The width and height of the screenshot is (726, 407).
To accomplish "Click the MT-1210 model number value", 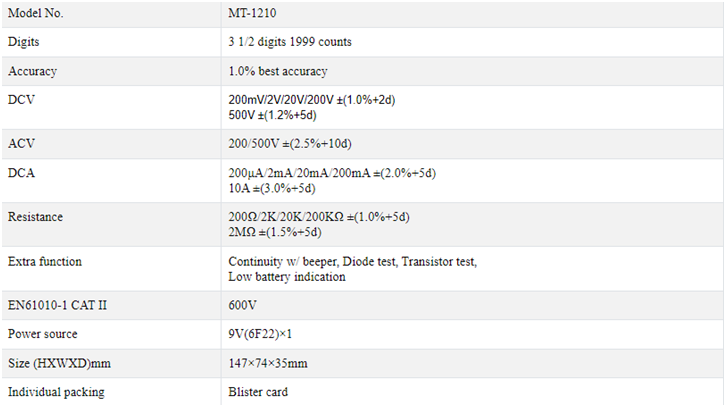I will pyautogui.click(x=252, y=13).
